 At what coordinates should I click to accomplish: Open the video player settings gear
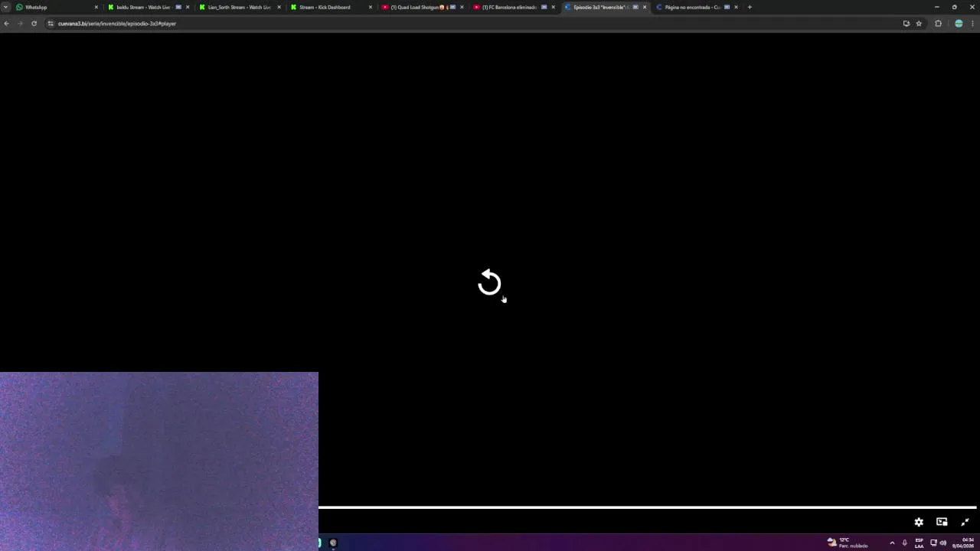pos(919,522)
